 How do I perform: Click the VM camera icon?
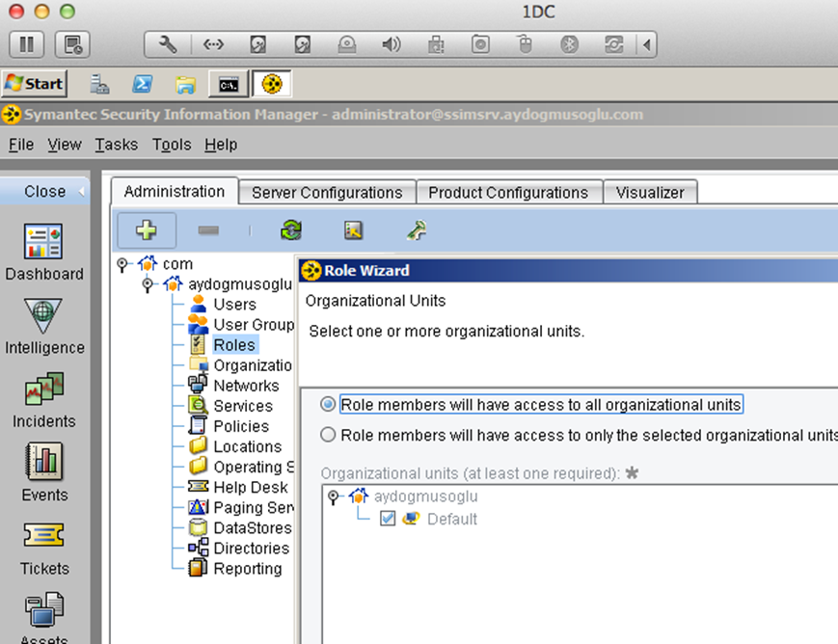point(480,44)
